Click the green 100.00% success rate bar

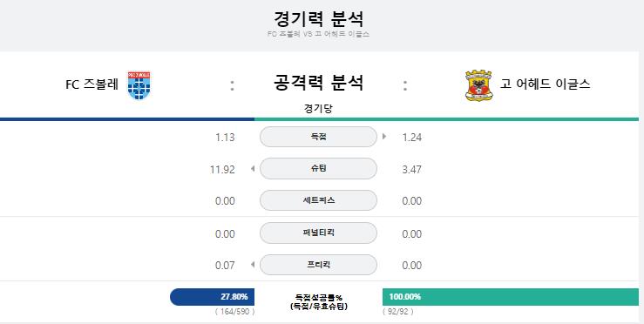[x=511, y=297]
